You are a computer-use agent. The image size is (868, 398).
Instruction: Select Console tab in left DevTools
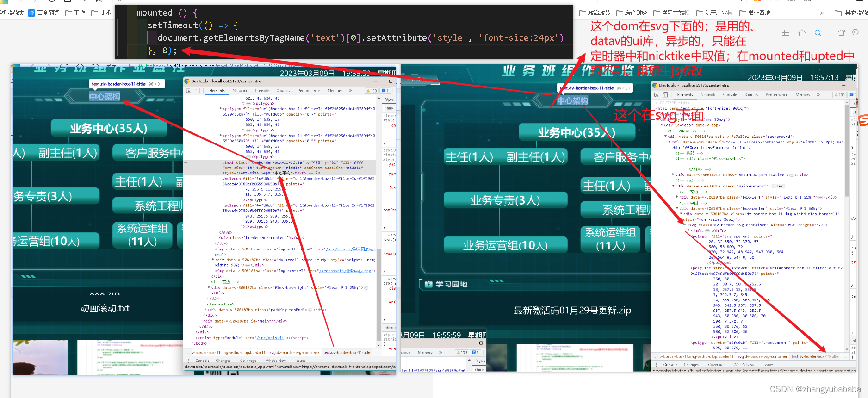coord(262,91)
